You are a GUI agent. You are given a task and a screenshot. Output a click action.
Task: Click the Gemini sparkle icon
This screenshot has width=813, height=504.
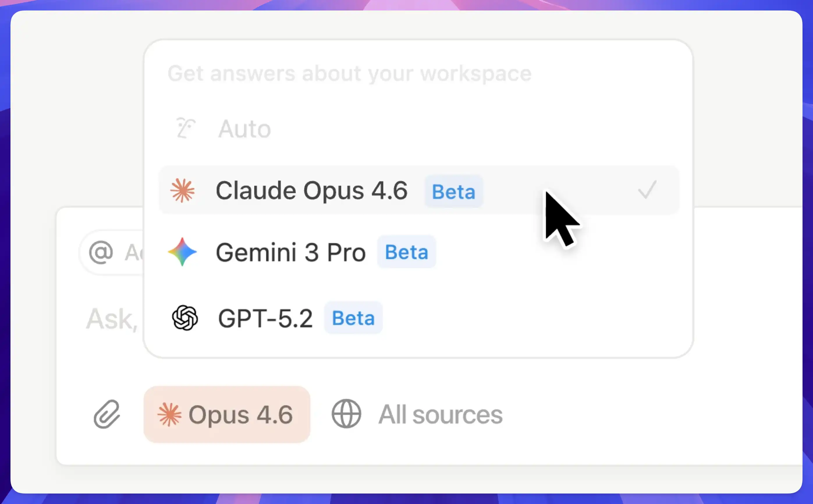[x=182, y=252]
